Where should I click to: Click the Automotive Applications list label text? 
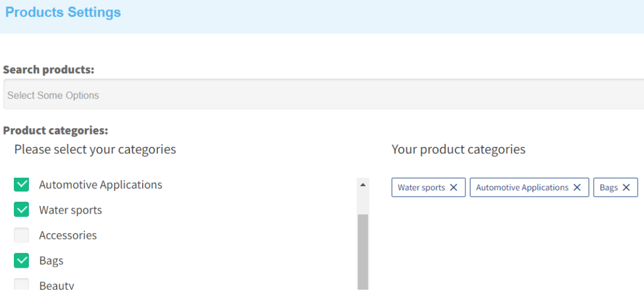(101, 185)
